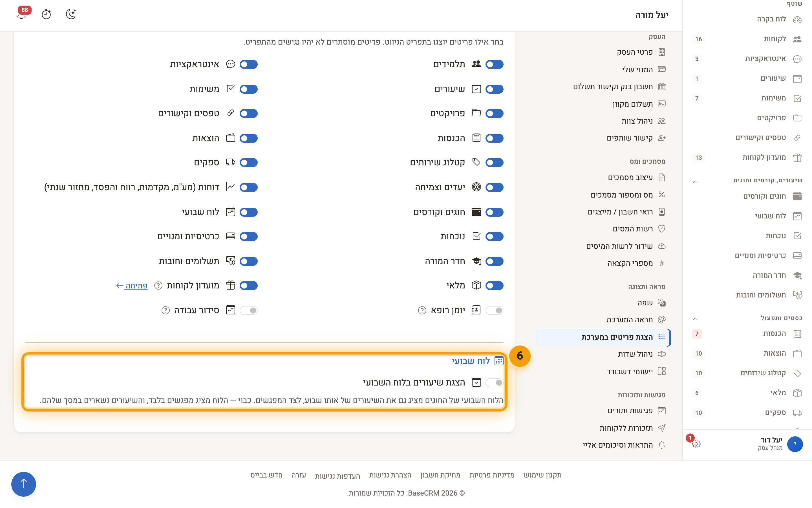Click חדש בבייס footer link
This screenshot has width=812, height=508.
266,475
